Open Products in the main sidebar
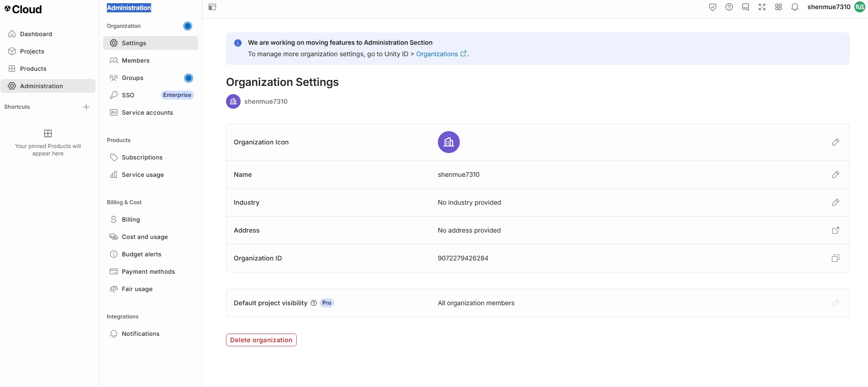Screen dimensions: 868x387 [48, 69]
